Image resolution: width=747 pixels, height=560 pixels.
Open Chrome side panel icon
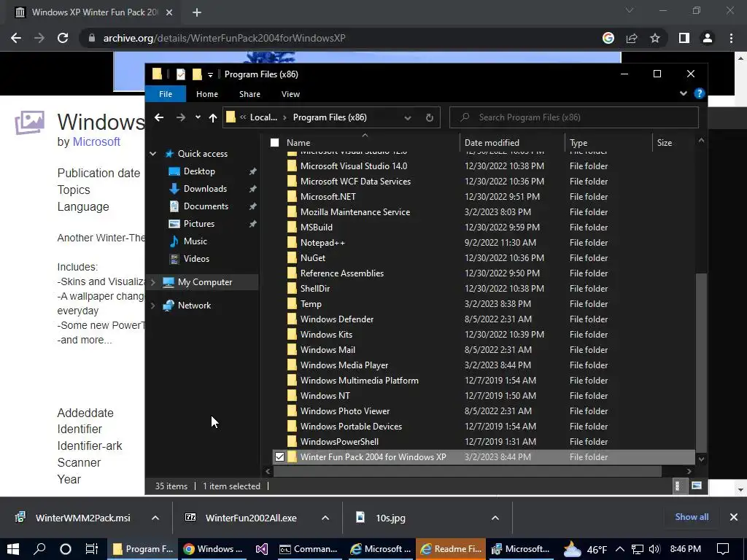click(x=684, y=38)
